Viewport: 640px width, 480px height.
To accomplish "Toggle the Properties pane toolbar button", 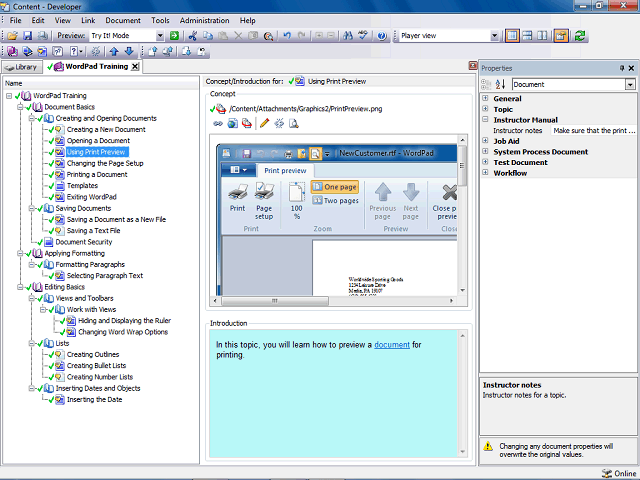I will (x=561, y=36).
